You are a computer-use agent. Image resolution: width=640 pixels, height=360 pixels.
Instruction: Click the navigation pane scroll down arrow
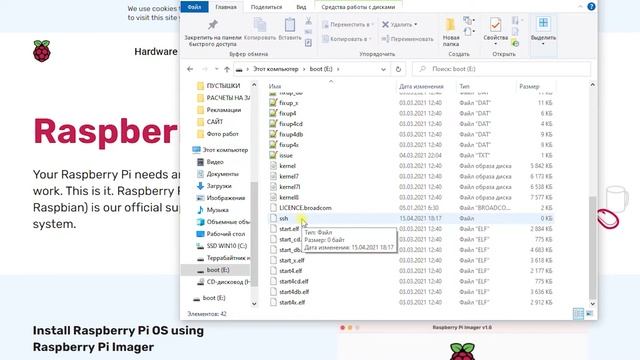[254, 303]
